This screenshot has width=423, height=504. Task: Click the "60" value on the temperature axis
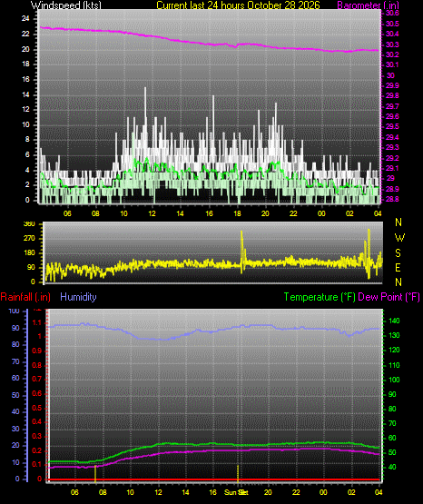[392, 438]
